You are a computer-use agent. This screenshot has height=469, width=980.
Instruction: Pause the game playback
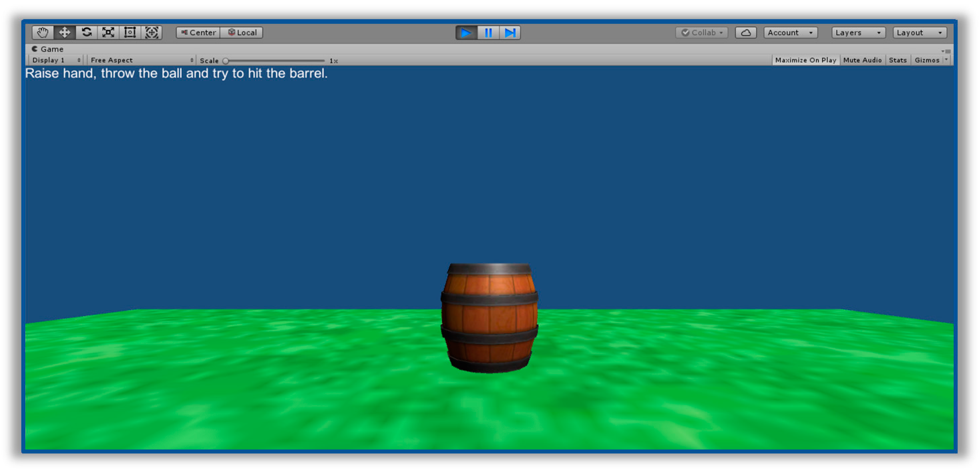[x=488, y=33]
